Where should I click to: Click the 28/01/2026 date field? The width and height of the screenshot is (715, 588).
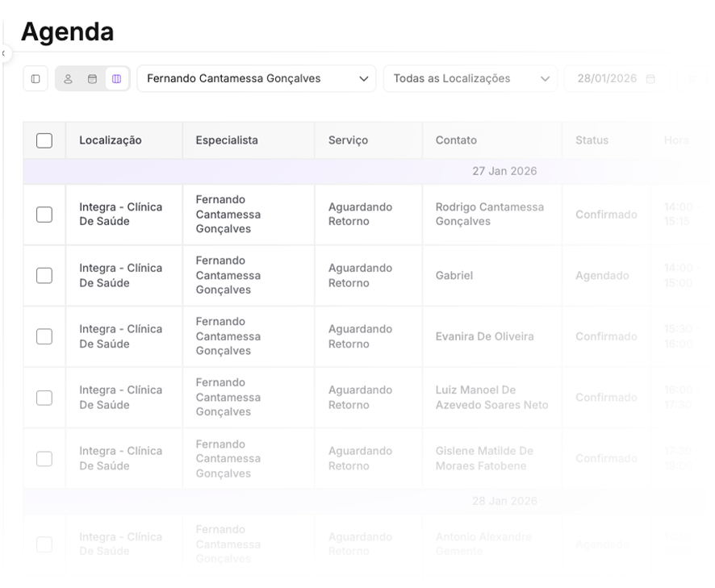click(607, 79)
